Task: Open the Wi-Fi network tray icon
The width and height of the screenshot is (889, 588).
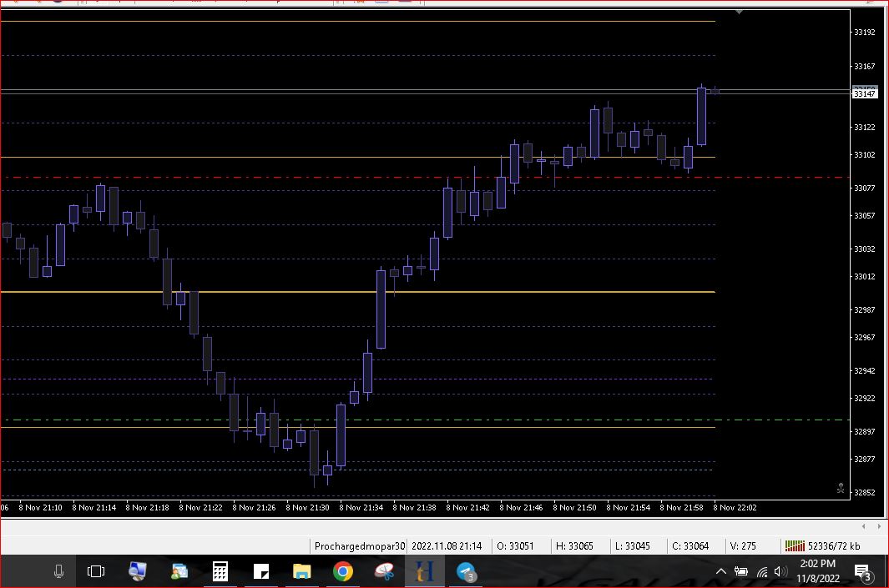Action: [x=761, y=572]
